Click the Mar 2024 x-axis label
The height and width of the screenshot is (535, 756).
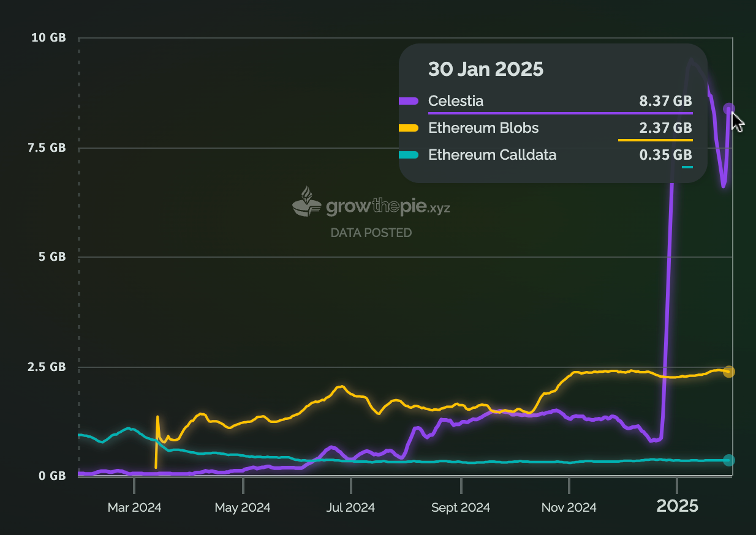click(x=134, y=507)
